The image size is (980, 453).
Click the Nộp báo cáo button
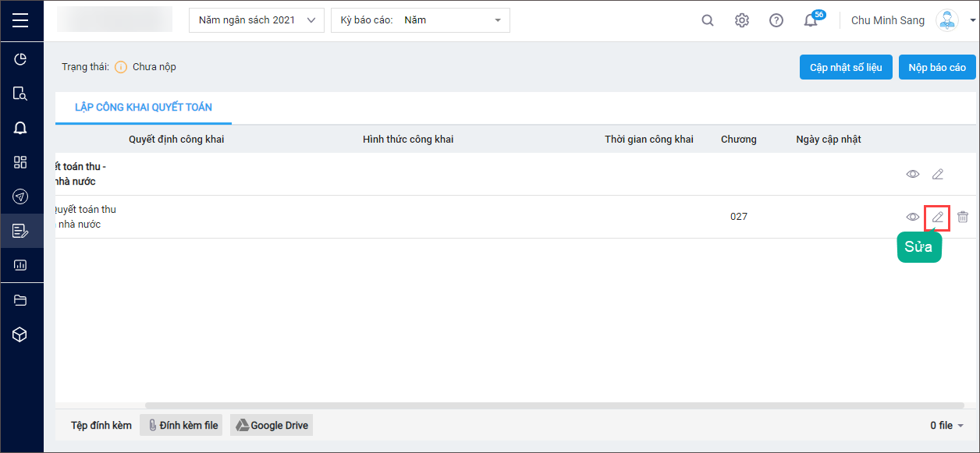click(937, 67)
